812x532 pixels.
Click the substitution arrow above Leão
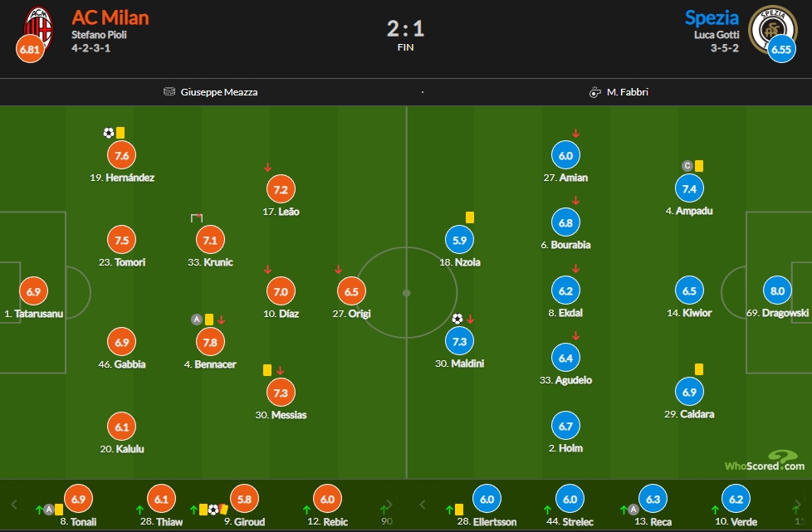pos(267,167)
